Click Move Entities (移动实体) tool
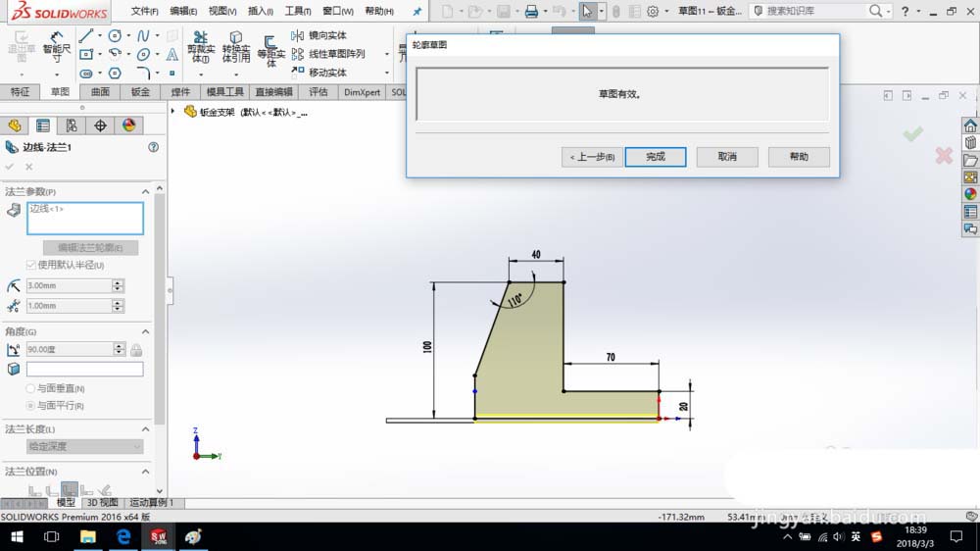Viewport: 980px width, 551px height. pyautogui.click(x=318, y=73)
